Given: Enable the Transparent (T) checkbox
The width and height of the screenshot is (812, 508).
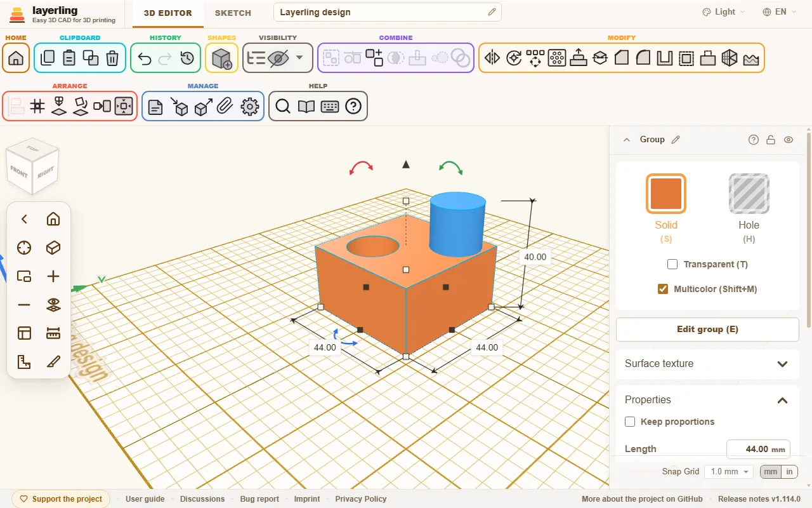Looking at the screenshot, I should (673, 264).
